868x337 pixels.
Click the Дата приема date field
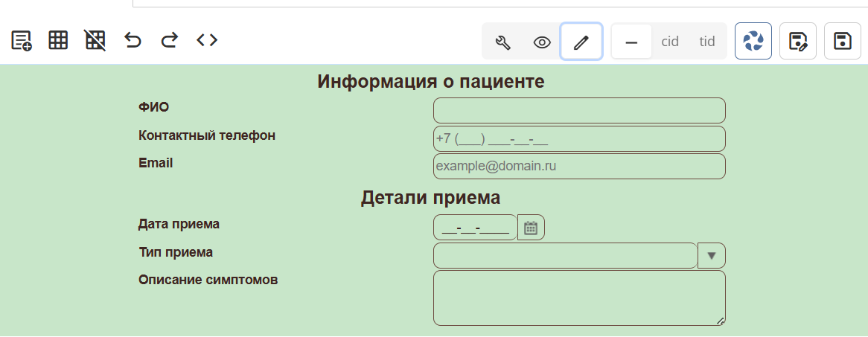(x=475, y=228)
